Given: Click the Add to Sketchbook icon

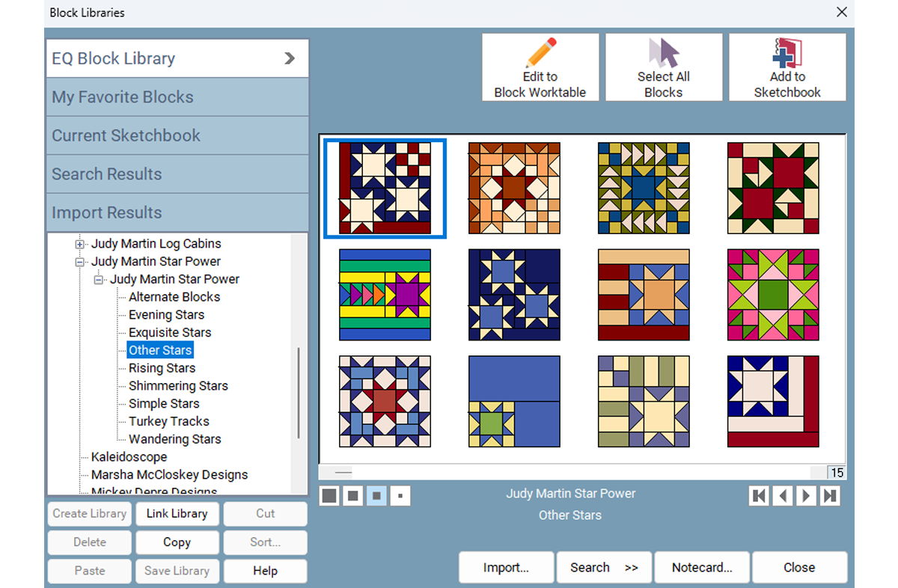Looking at the screenshot, I should [x=787, y=53].
